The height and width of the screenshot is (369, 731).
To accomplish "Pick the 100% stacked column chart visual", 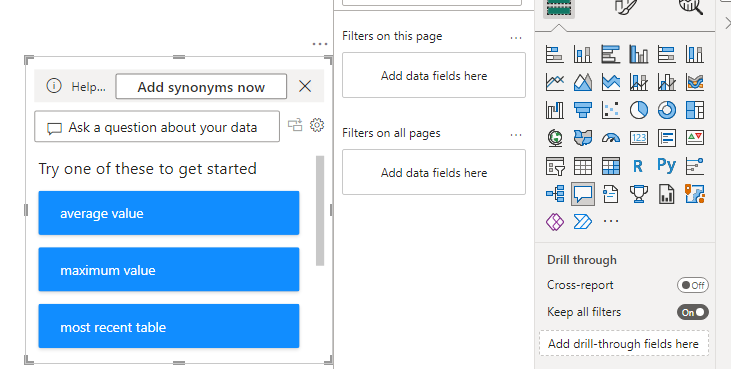I will [x=695, y=55].
